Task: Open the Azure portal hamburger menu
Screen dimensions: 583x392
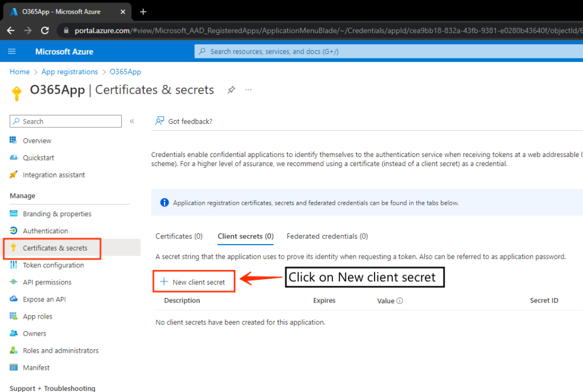Action: pos(12,52)
